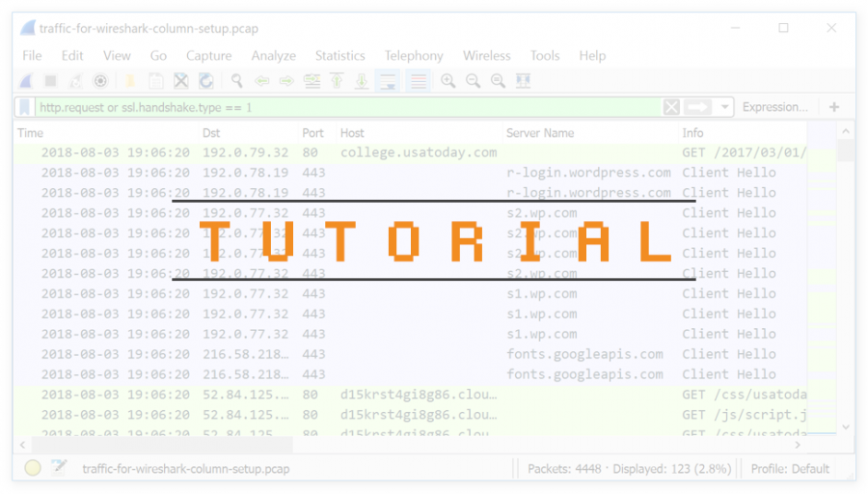Open the Wireless menu
This screenshot has width=868, height=494.
tap(487, 55)
